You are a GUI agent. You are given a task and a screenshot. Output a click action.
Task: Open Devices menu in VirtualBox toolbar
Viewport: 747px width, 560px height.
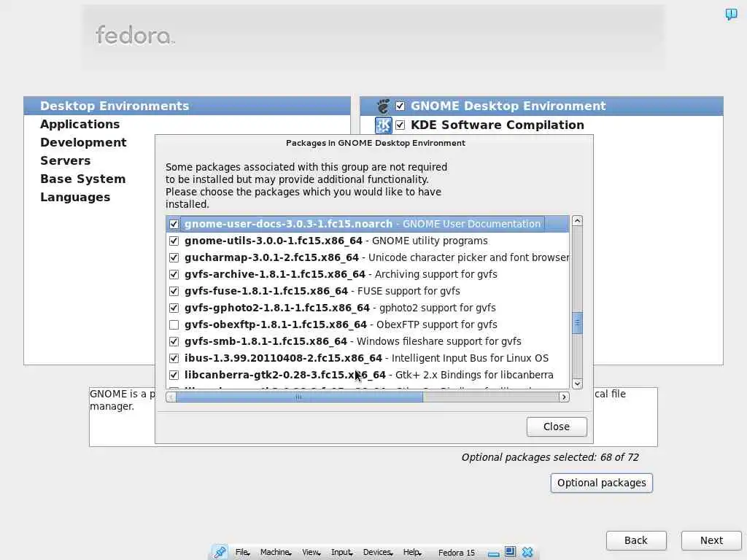(378, 553)
